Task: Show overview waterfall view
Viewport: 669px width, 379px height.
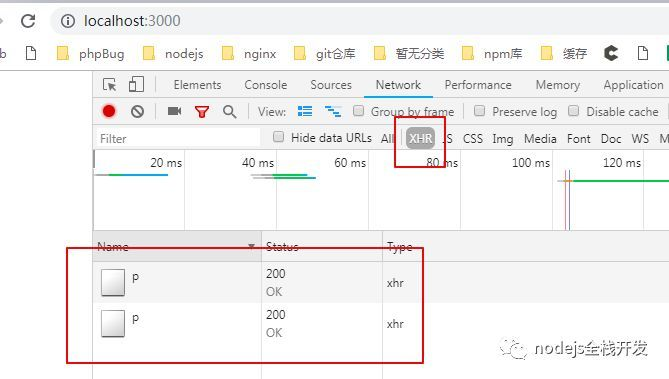Action: [333, 111]
